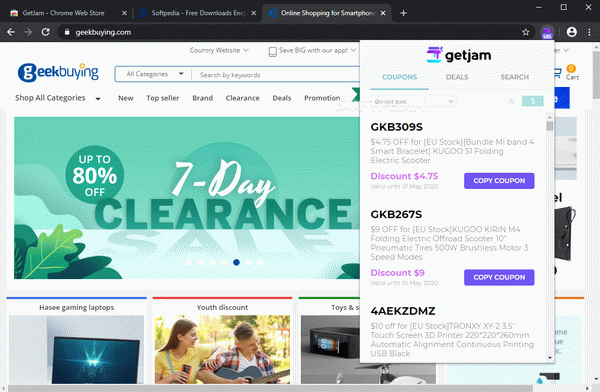Click the Geekbuying logo
The width and height of the screenshot is (600, 392).
coord(58,72)
